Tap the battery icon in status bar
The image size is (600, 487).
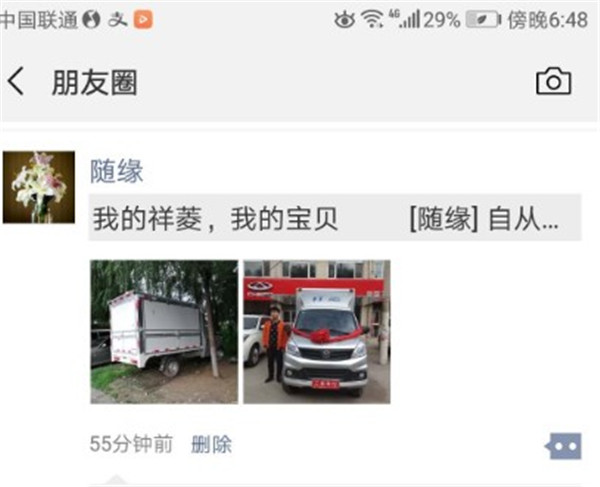point(483,20)
